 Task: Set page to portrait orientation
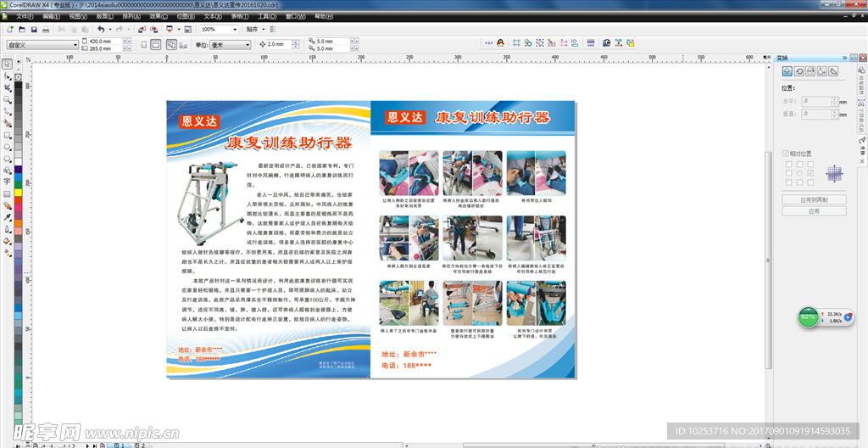[x=144, y=45]
